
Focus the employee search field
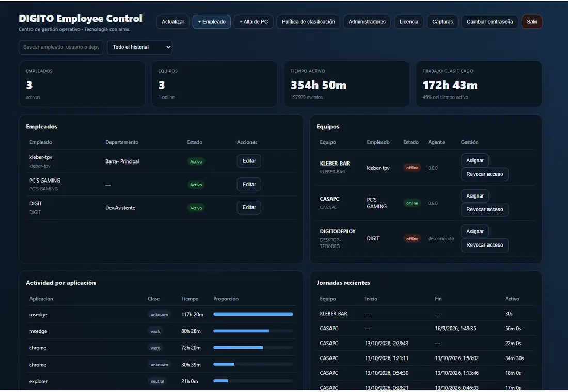pos(61,47)
